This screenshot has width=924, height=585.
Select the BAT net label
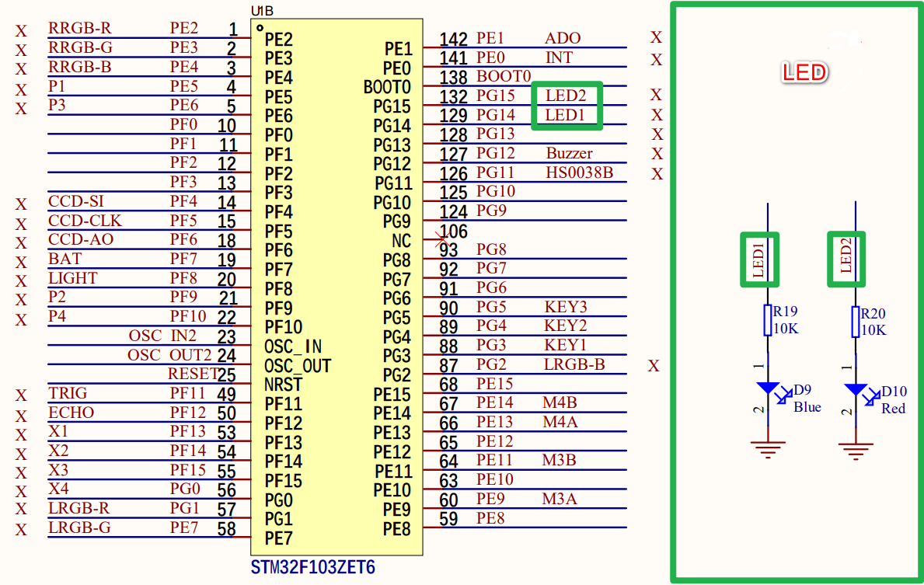[65, 259]
